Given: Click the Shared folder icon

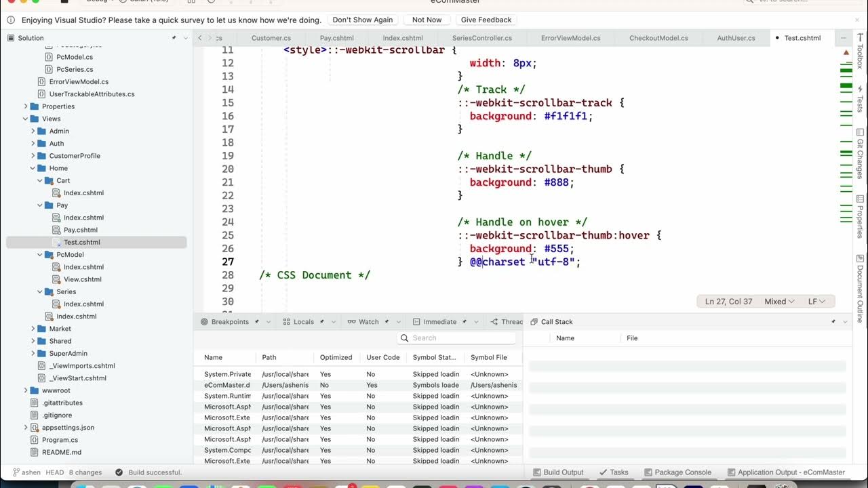Looking at the screenshot, I should (x=41, y=341).
